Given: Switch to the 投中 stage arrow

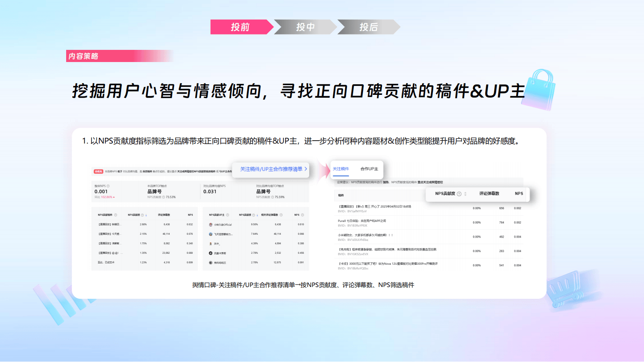Looking at the screenshot, I should 305,27.
